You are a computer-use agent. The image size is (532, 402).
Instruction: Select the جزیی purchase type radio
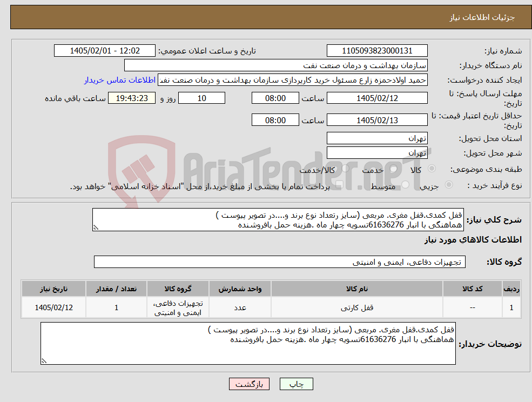448,185
